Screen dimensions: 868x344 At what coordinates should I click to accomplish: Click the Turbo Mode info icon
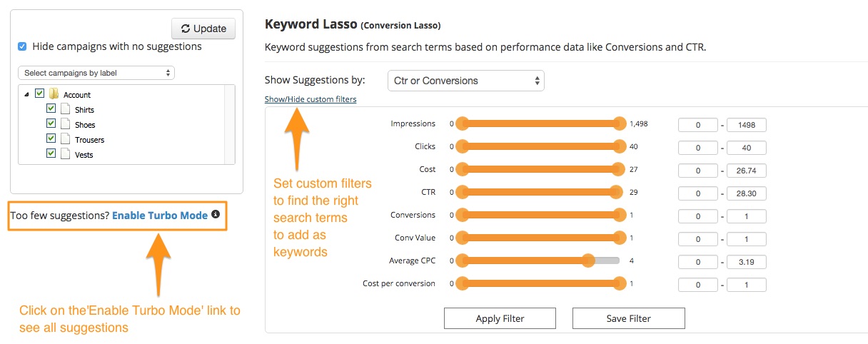click(216, 214)
